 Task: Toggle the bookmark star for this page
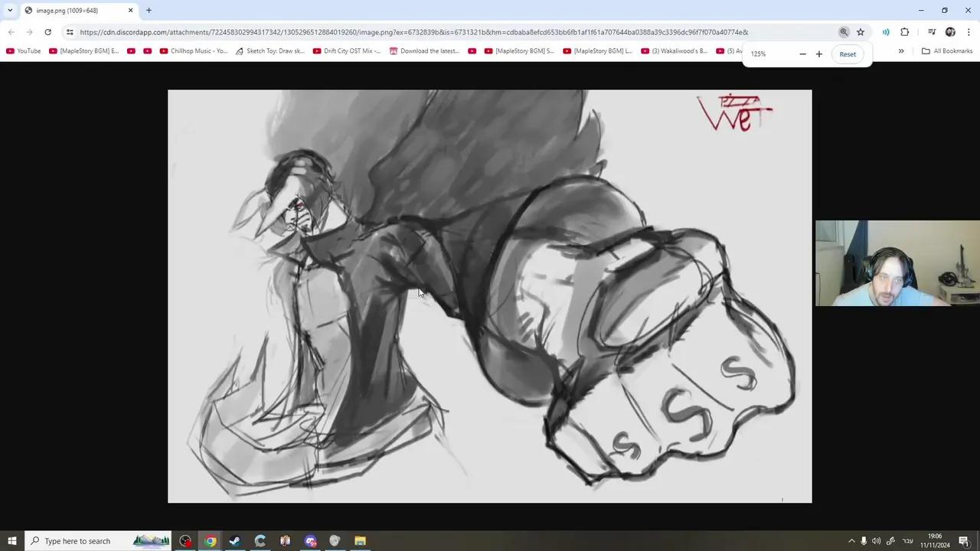(861, 32)
